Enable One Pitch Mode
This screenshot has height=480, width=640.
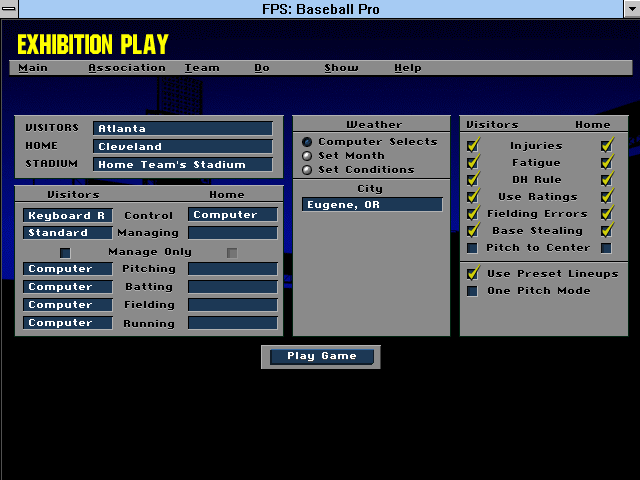473,291
